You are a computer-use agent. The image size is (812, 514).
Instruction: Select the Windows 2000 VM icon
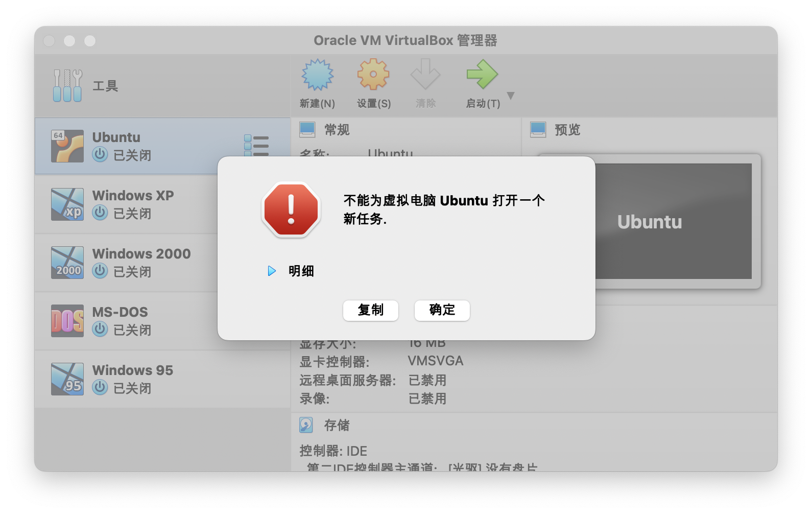[67, 263]
